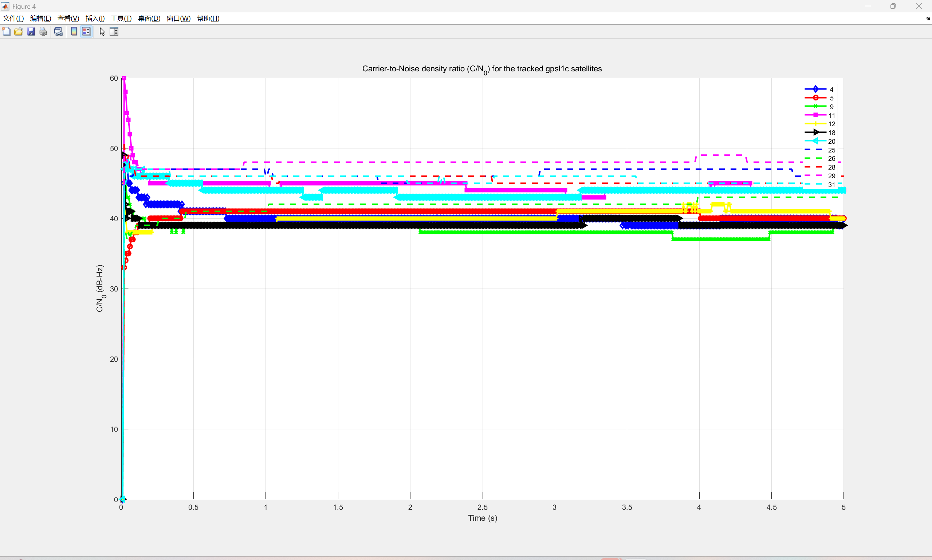Expand the 插入(I) menu
932x560 pixels.
point(95,18)
